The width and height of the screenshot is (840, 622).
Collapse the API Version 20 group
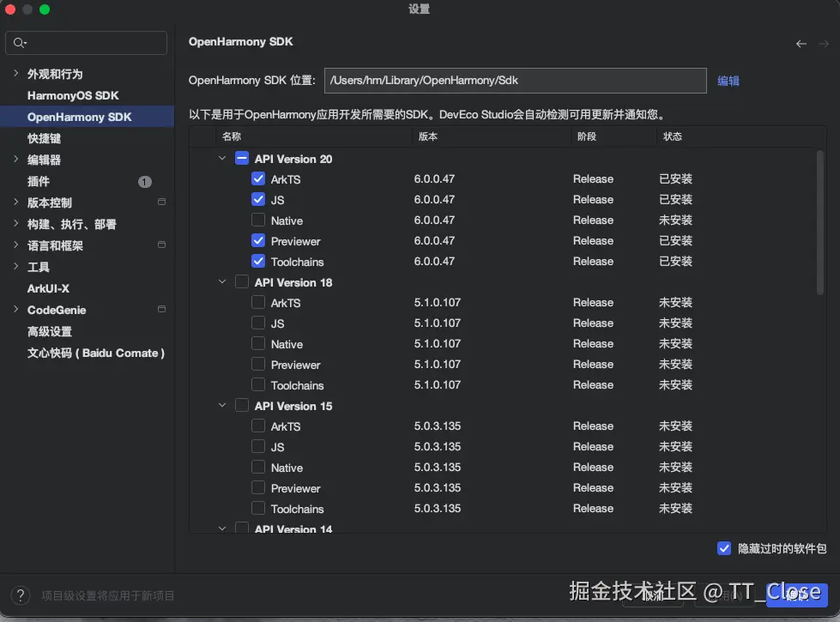(221, 159)
